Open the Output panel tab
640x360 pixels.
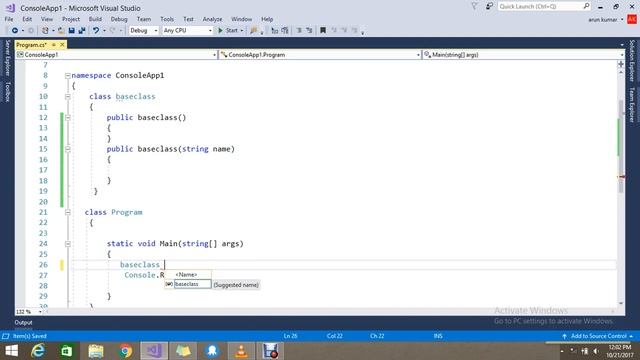pos(23,322)
